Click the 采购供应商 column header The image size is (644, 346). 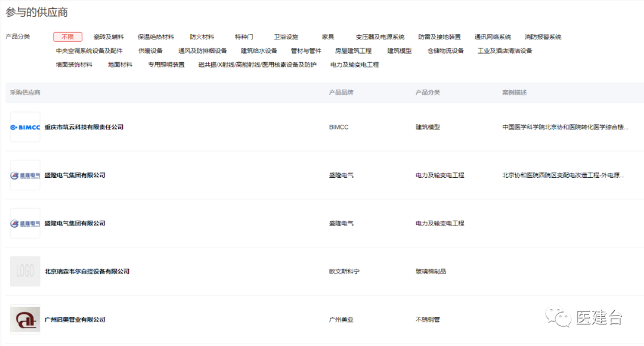[26, 92]
